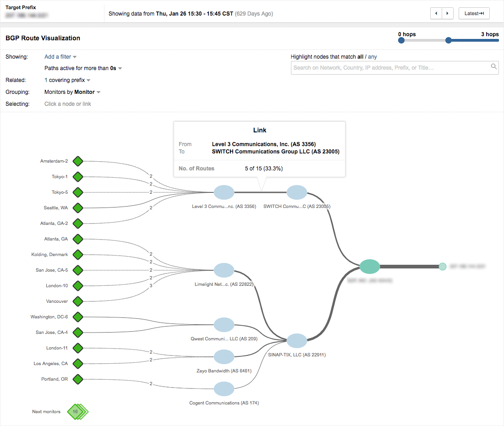This screenshot has height=426, width=504.
Task: Jump to Latest data
Action: (474, 13)
